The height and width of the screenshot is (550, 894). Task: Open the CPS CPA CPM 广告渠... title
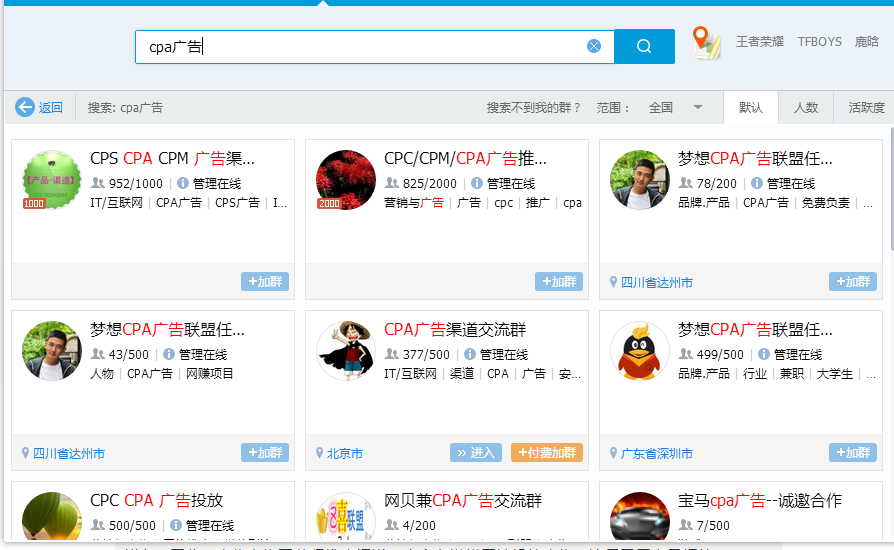(x=172, y=158)
